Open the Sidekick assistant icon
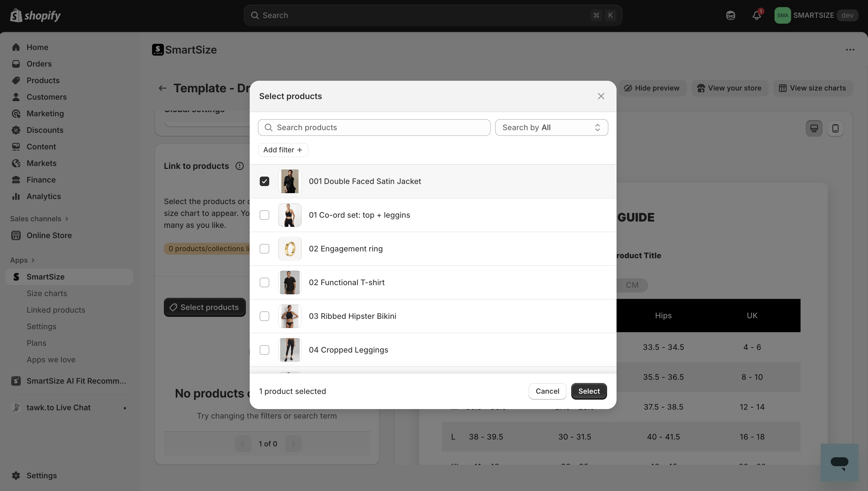The height and width of the screenshot is (491, 868). pos(730,15)
